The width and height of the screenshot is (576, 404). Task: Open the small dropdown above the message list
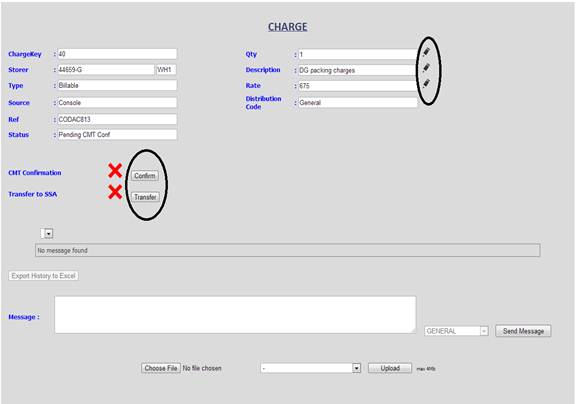[x=47, y=233]
